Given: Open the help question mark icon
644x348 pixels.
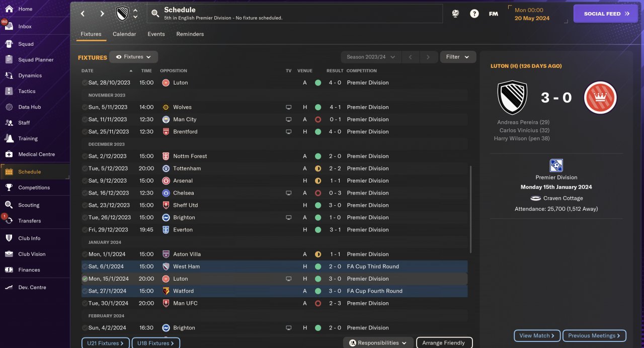Looking at the screenshot, I should pyautogui.click(x=474, y=14).
